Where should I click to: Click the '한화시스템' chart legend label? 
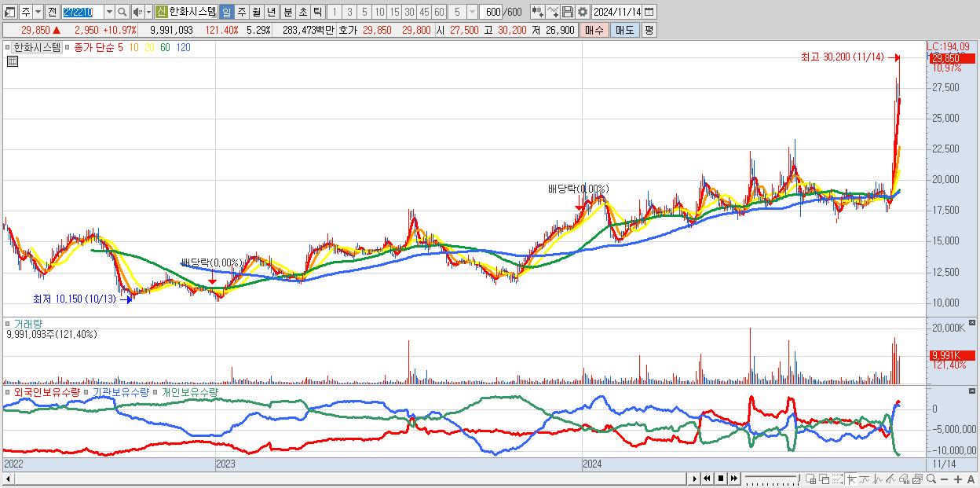pos(37,47)
